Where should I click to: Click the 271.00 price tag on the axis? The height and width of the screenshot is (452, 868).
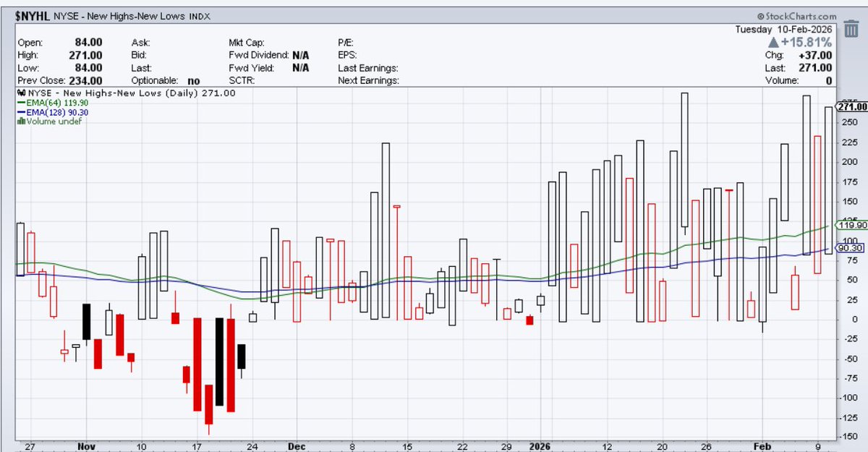[x=852, y=107]
